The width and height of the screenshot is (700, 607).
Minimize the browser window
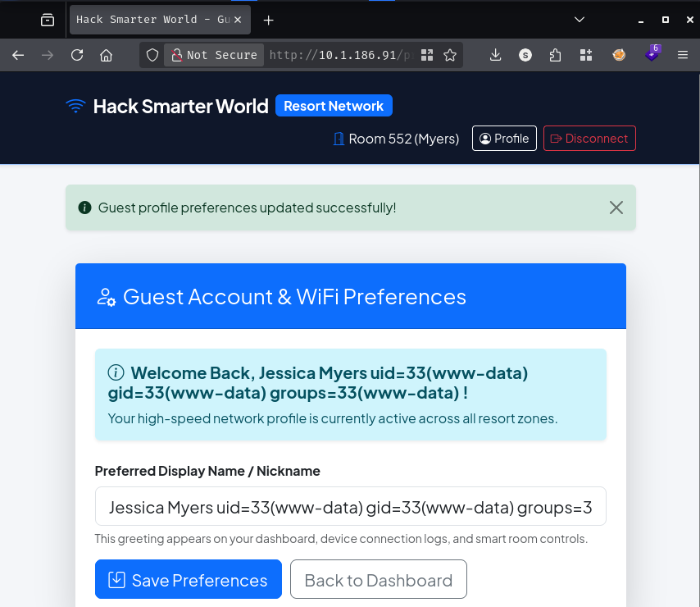(x=641, y=21)
